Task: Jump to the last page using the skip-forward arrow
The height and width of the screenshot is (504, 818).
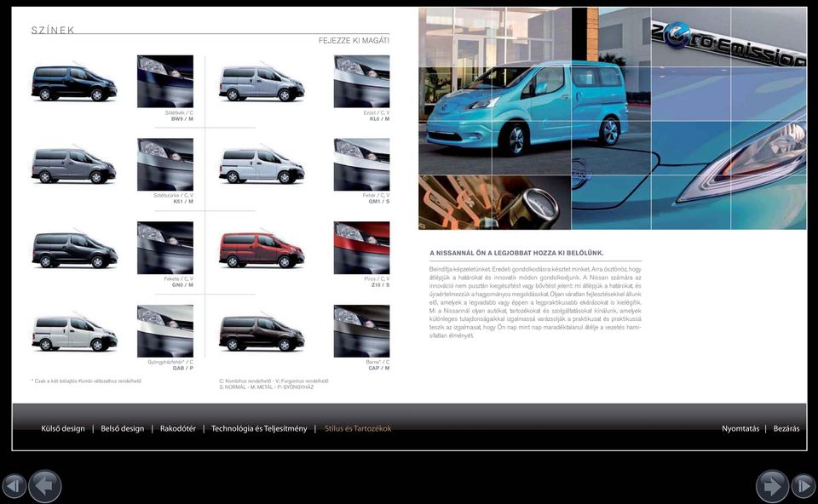Action: pos(804,486)
